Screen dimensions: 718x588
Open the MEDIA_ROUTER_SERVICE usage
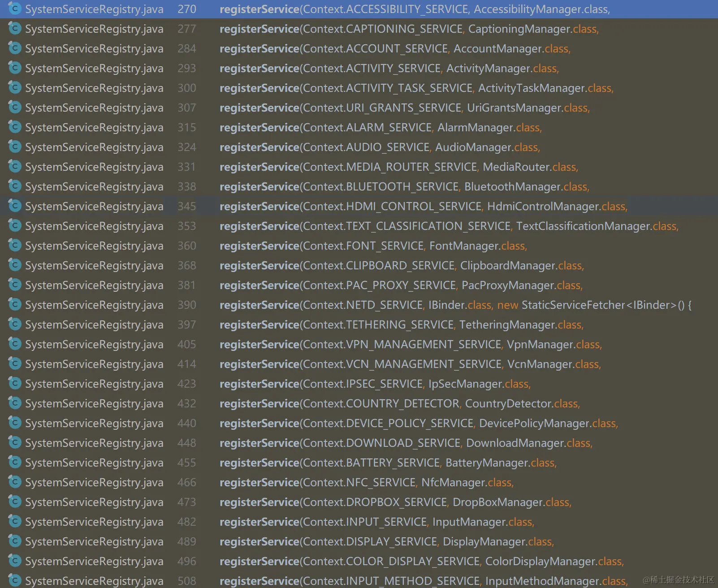pyautogui.click(x=399, y=167)
